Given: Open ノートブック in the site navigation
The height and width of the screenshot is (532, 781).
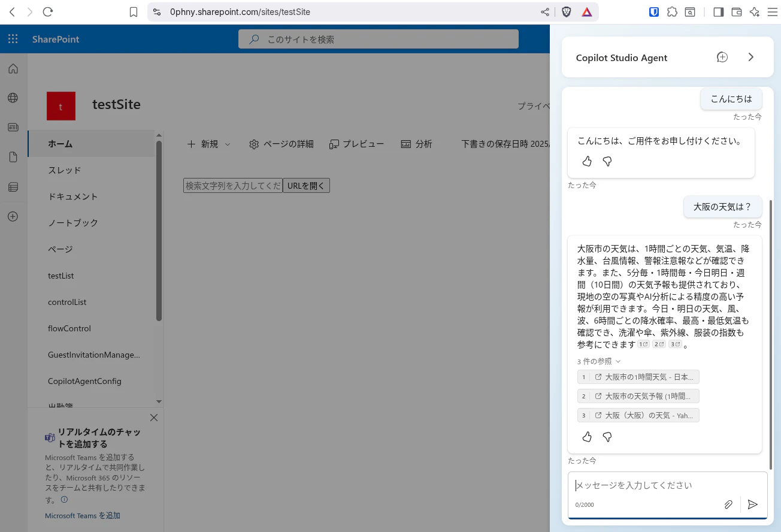Looking at the screenshot, I should point(91,223).
